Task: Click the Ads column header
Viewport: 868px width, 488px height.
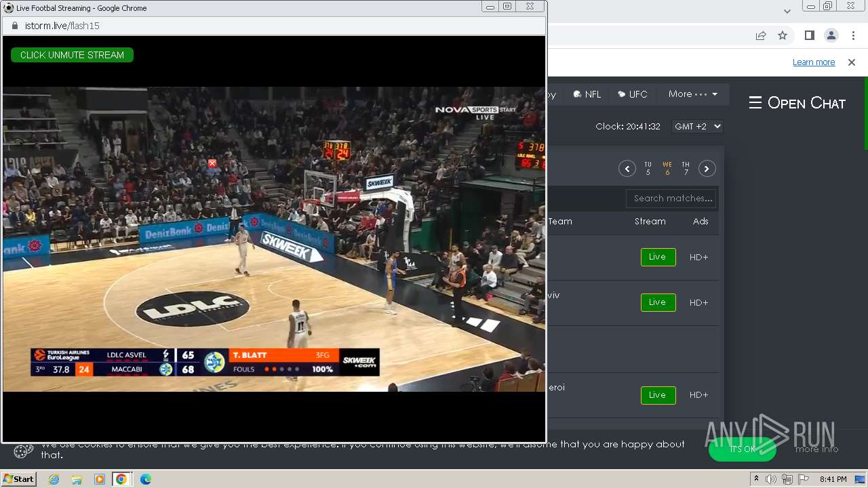Action: (701, 222)
